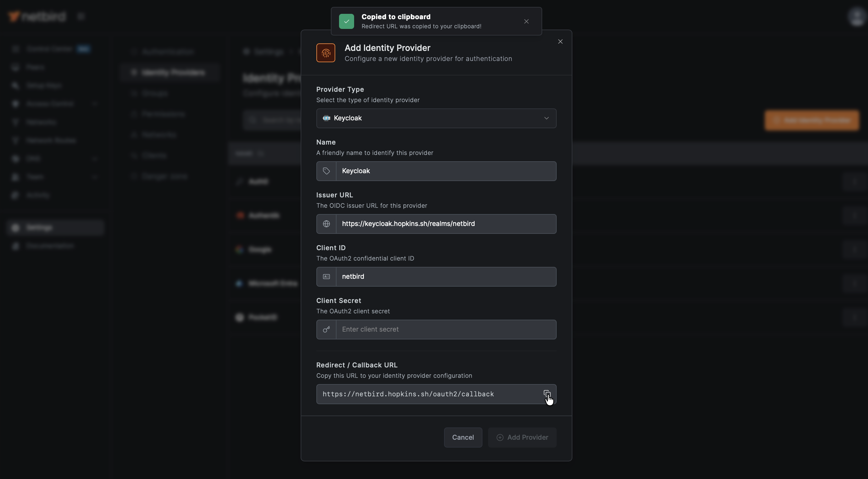Click the tag icon in the Name field
The image size is (868, 479).
click(x=326, y=171)
